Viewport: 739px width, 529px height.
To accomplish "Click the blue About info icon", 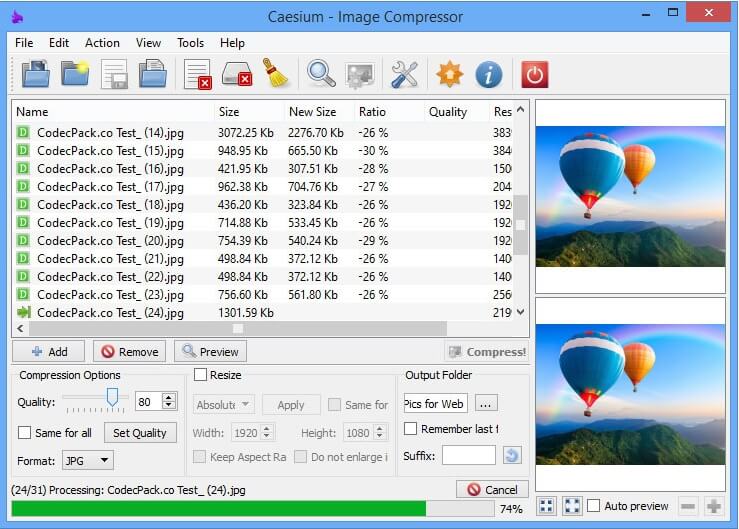I will click(489, 74).
